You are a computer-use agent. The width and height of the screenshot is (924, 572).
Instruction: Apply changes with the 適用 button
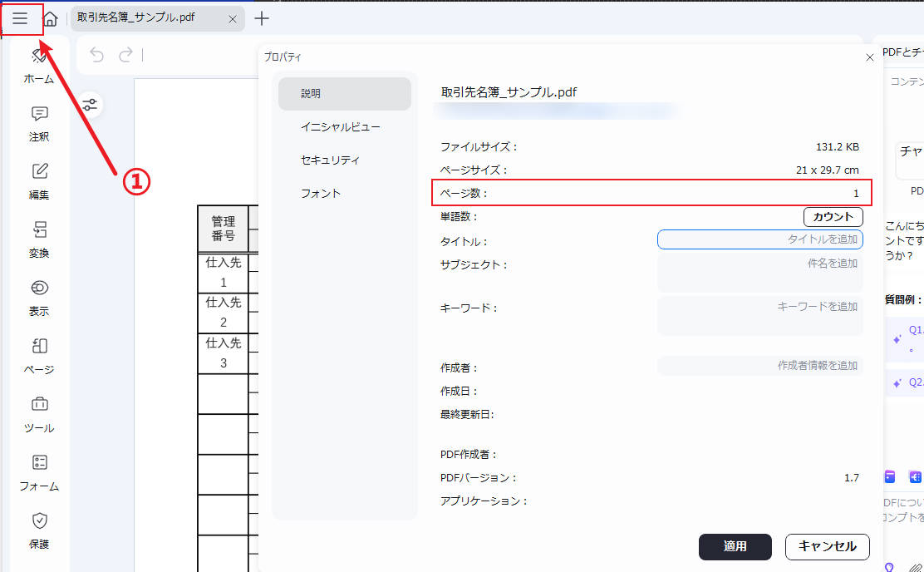point(735,547)
